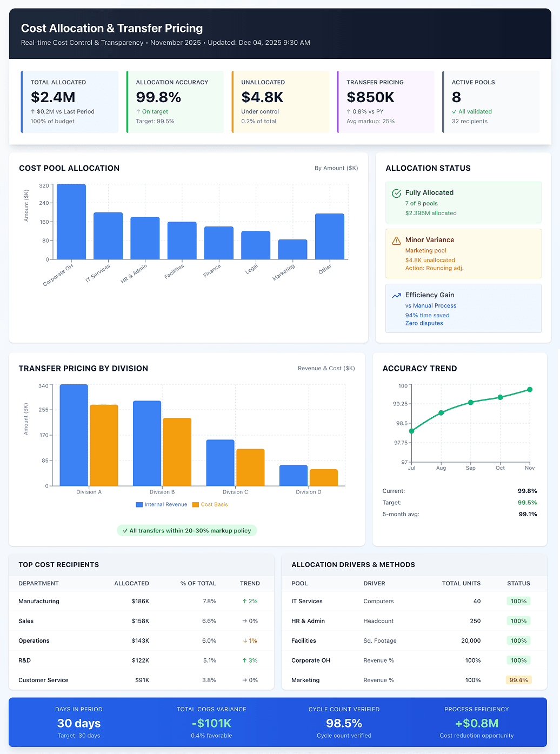Image resolution: width=560 pixels, height=754 pixels.
Task: Click the Efficiency Gain trending arrow icon
Action: click(396, 296)
